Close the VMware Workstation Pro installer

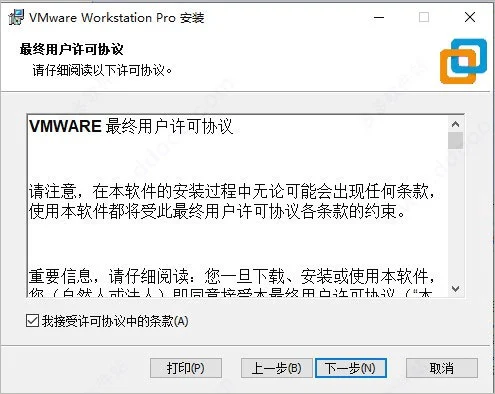[470, 17]
